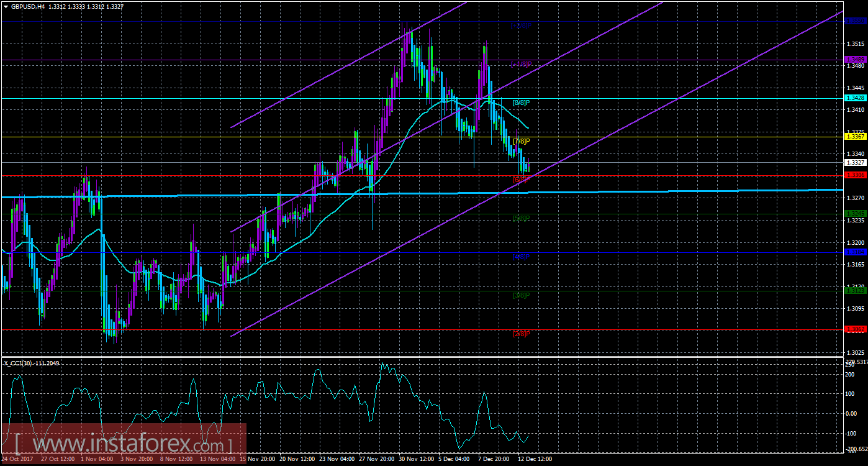The height and width of the screenshot is (466, 868).
Task: Click the cyan 1.3428 price marker
Action: click(x=856, y=98)
